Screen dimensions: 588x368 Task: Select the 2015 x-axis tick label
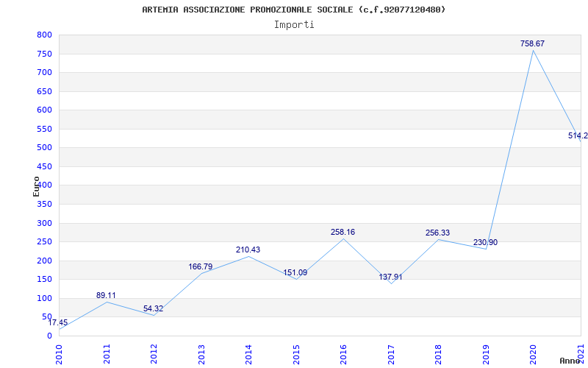coord(296,353)
